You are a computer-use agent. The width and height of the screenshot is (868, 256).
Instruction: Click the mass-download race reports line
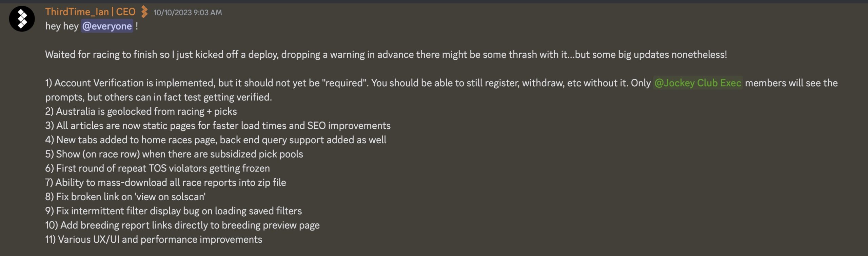(165, 183)
